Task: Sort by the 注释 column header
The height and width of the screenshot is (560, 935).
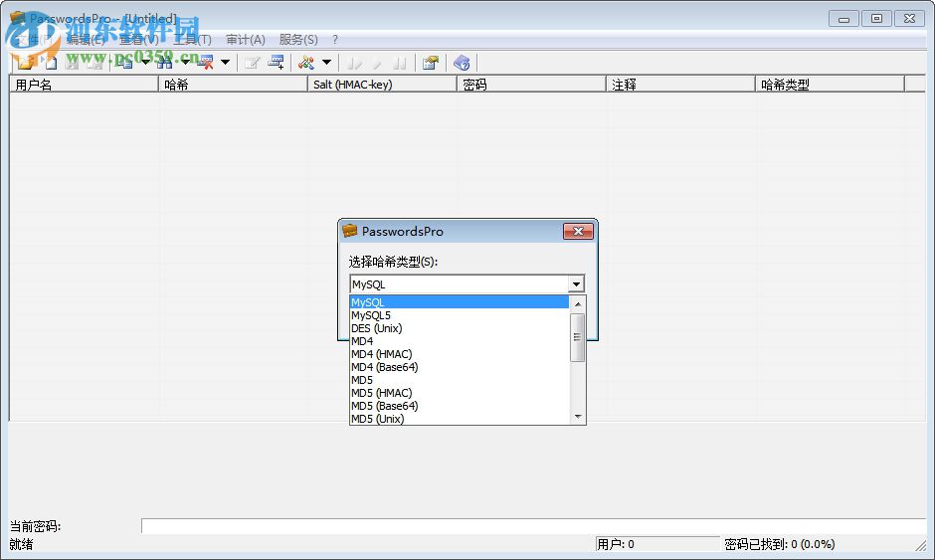Action: click(680, 85)
